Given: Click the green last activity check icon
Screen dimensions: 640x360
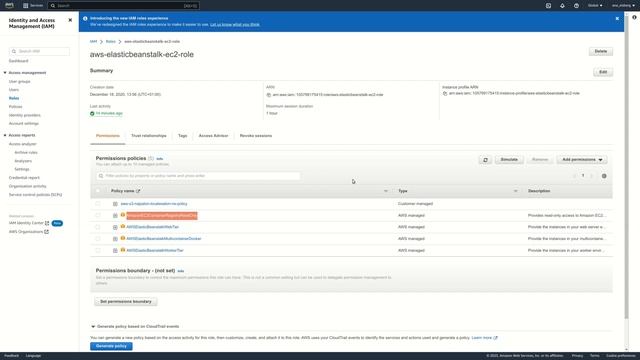Looking at the screenshot, I should 92,113.
